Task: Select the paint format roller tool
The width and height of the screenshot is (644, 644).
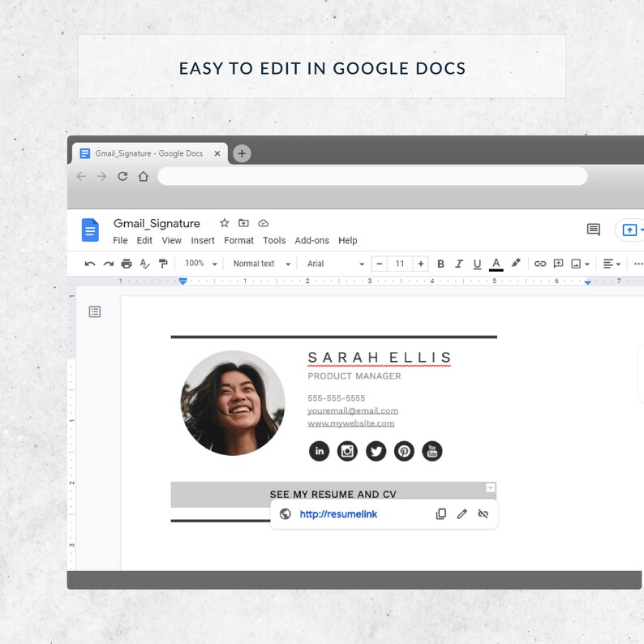Action: pos(163,264)
